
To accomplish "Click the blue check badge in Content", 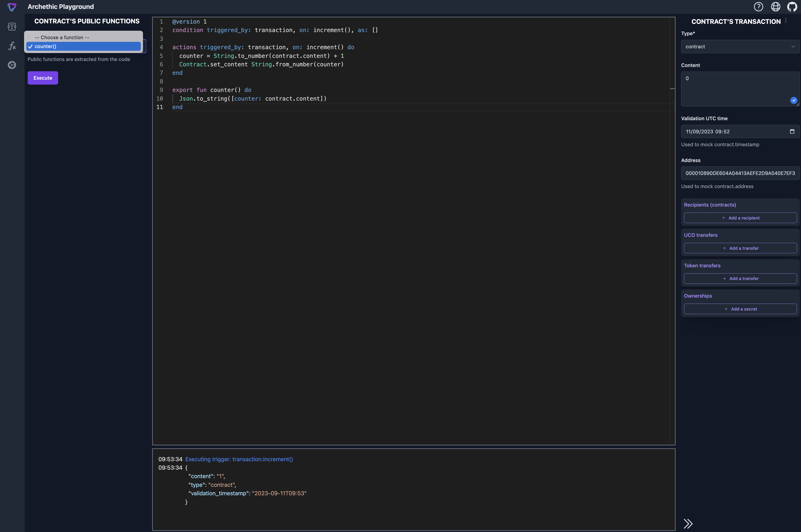I will pos(794,100).
